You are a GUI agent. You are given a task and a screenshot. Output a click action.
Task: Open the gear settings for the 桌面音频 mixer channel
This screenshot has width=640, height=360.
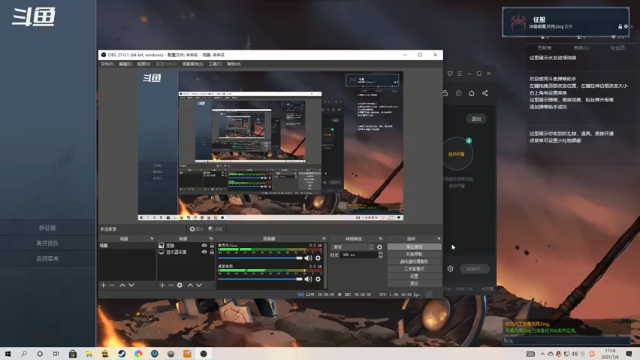click(318, 279)
